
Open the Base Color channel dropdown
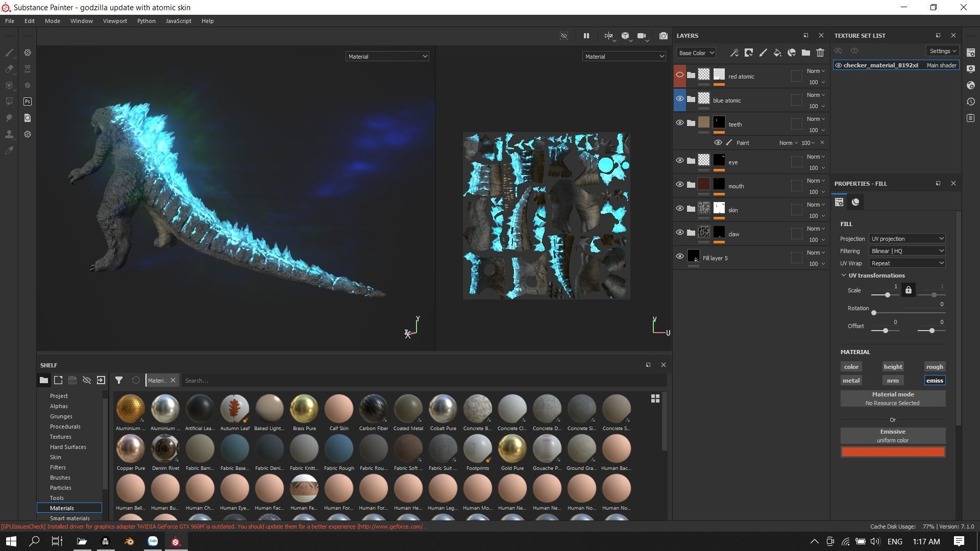pyautogui.click(x=696, y=53)
